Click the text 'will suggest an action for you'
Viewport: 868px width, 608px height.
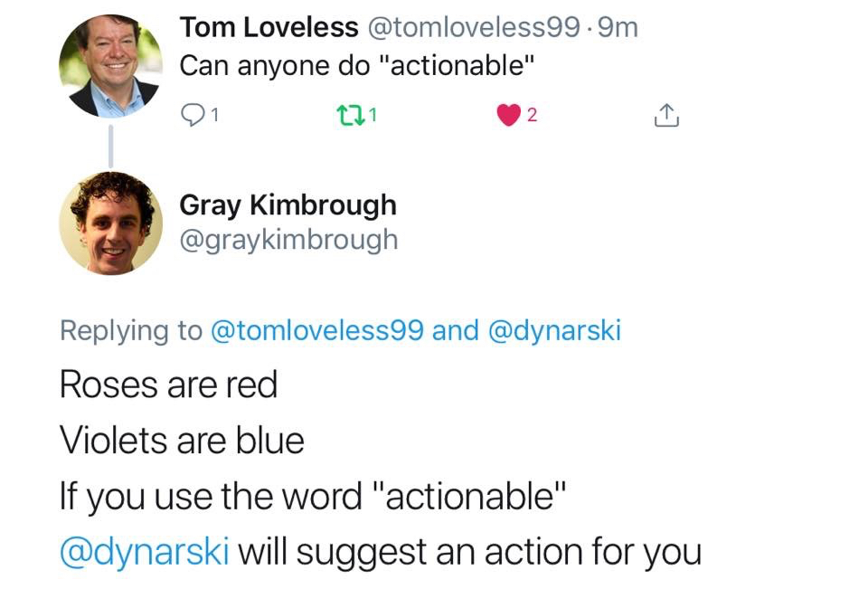(469, 551)
